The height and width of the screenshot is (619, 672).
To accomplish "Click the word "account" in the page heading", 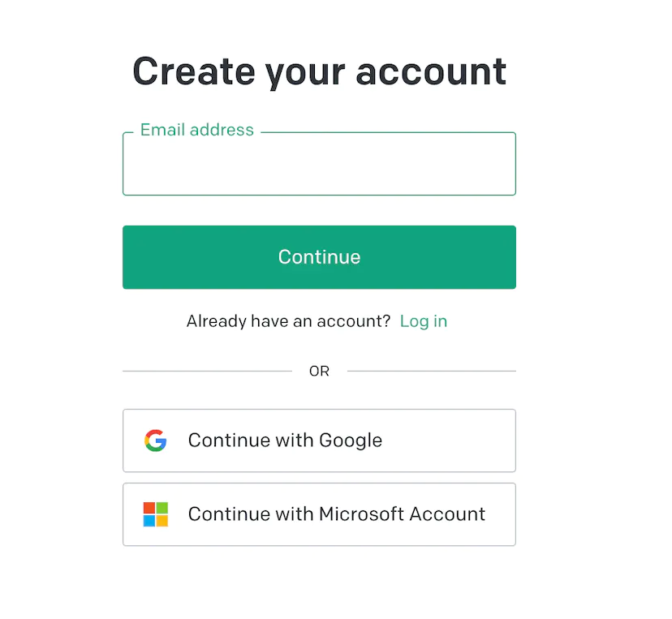I will (x=431, y=71).
